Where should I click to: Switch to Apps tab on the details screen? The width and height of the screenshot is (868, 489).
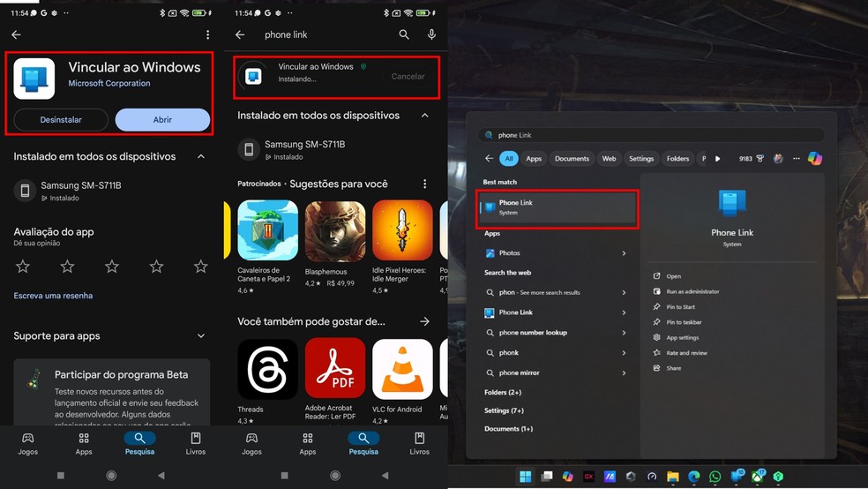coord(84,444)
